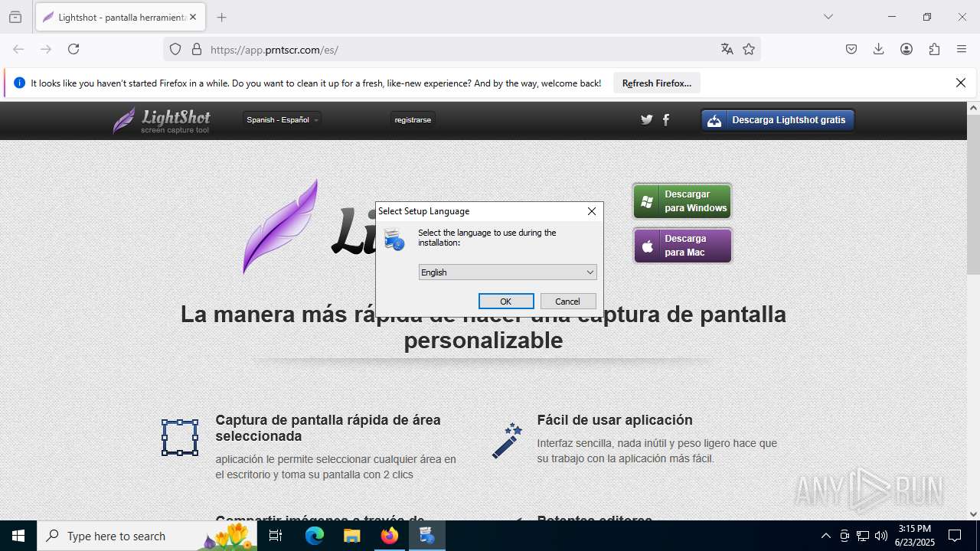
Task: Save page to Pocket
Action: tap(851, 49)
